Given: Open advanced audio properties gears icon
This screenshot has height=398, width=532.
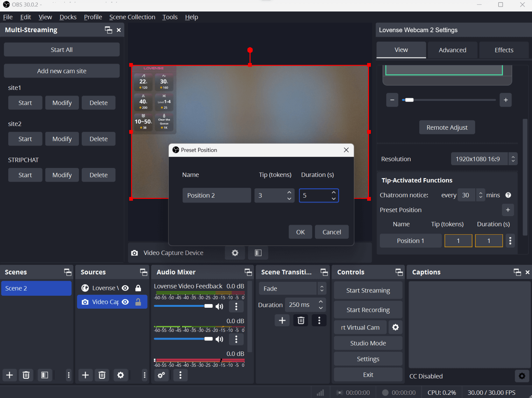Looking at the screenshot, I should [161, 375].
